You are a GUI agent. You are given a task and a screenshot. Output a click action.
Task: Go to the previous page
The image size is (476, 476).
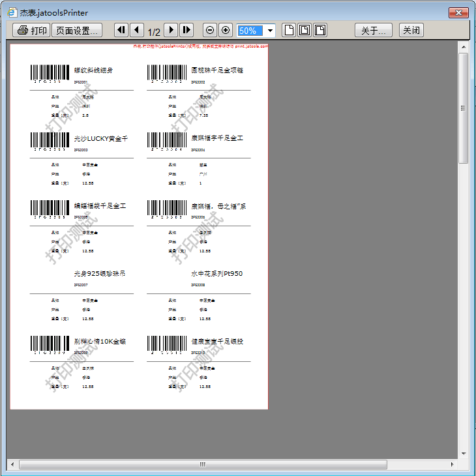pos(137,30)
